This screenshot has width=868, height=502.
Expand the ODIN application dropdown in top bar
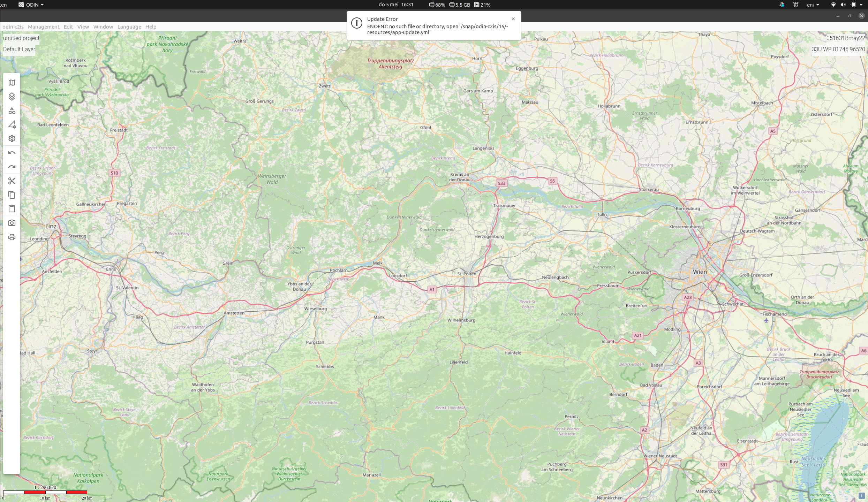(x=32, y=5)
